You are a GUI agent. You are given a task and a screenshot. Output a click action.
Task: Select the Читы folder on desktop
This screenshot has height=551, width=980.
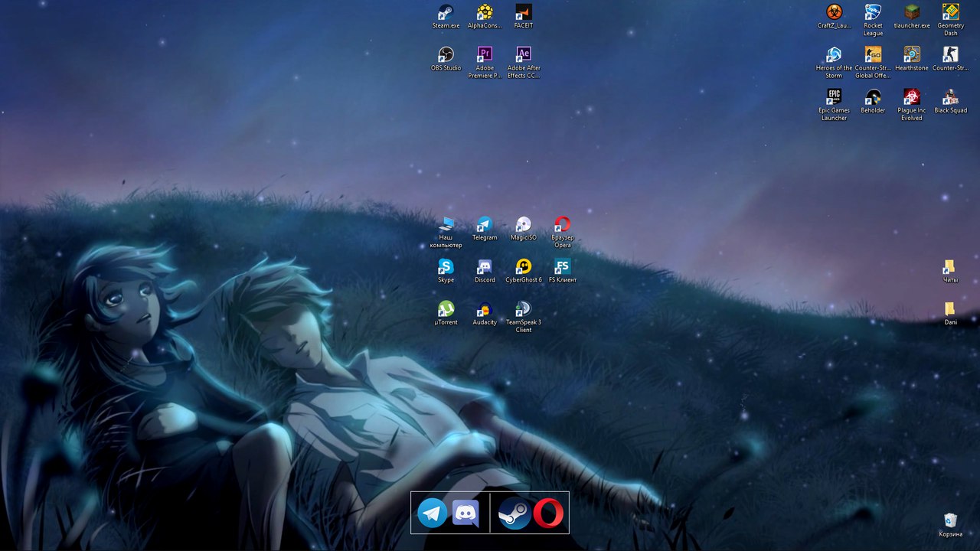(x=950, y=271)
